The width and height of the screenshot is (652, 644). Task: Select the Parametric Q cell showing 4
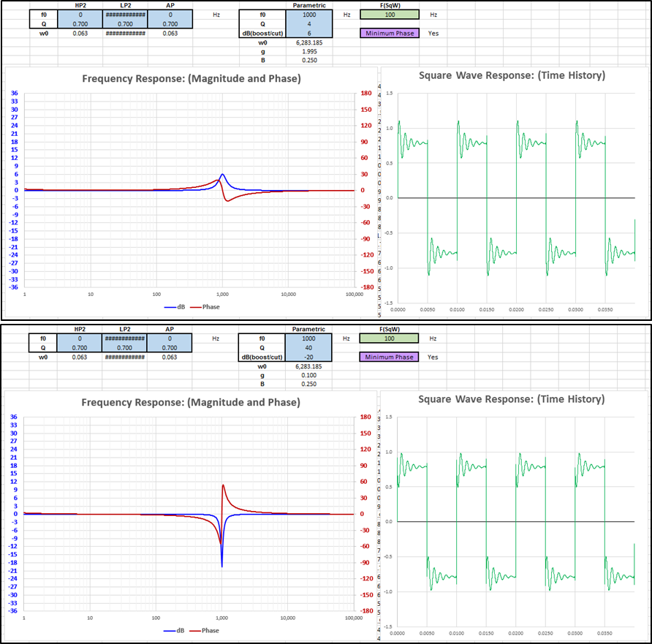(x=309, y=23)
